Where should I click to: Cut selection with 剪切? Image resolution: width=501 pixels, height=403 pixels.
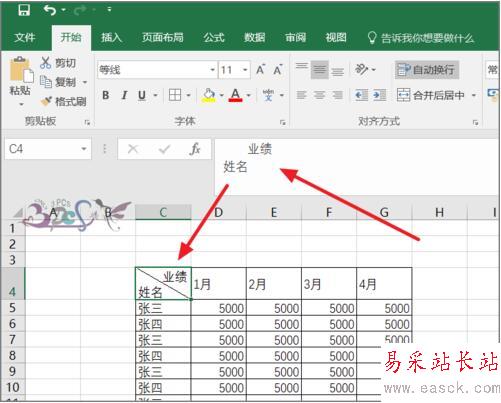59,63
